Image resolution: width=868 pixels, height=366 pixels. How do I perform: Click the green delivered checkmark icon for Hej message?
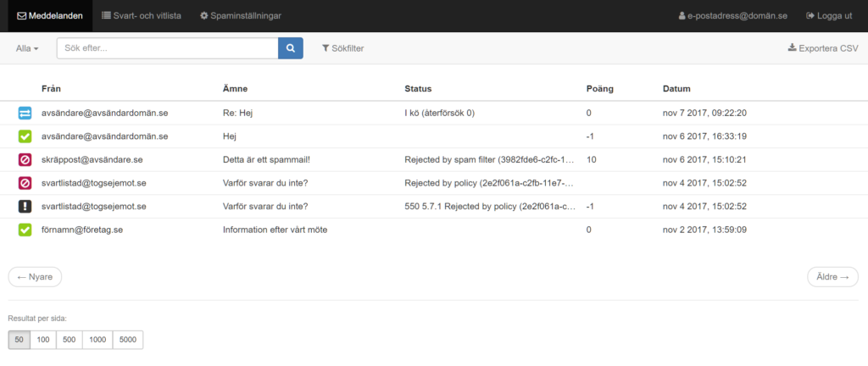pyautogui.click(x=25, y=136)
